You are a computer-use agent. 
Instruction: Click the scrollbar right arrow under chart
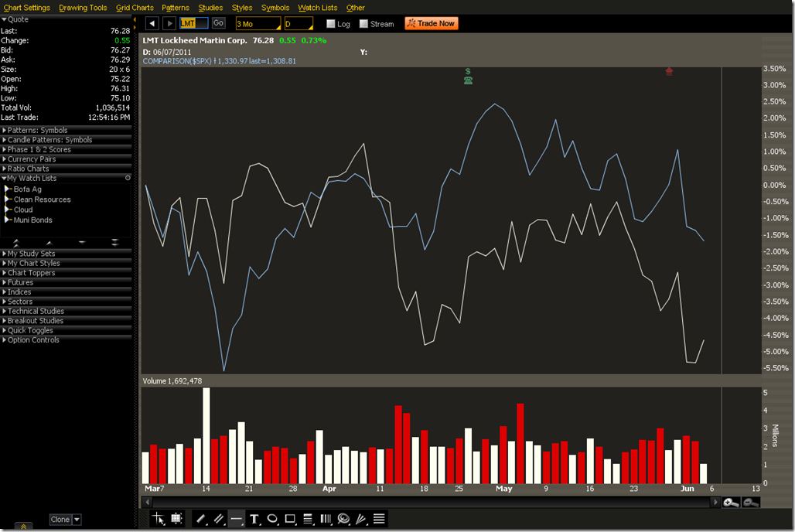(715, 502)
